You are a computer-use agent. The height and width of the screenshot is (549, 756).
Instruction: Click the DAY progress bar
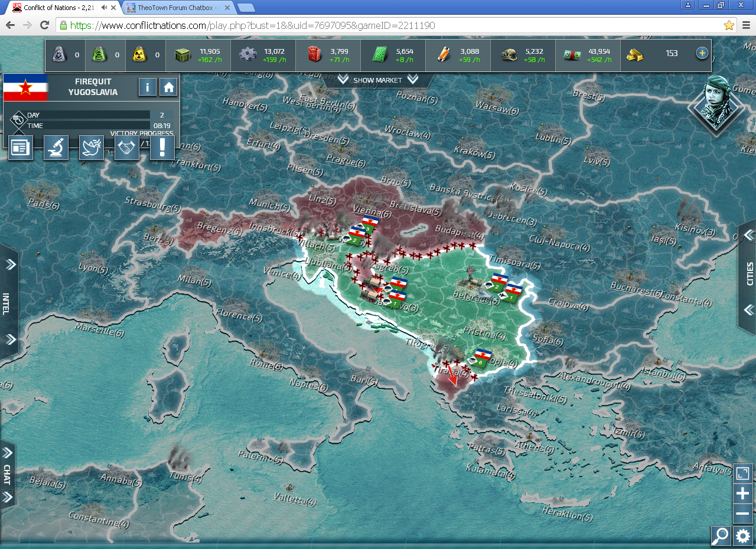(x=89, y=115)
